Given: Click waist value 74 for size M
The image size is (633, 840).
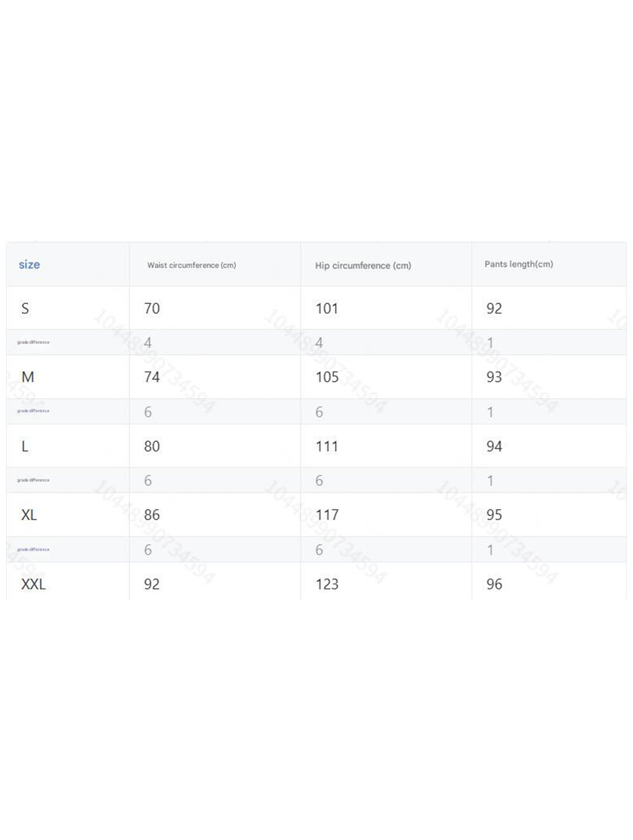Looking at the screenshot, I should coord(152,377).
